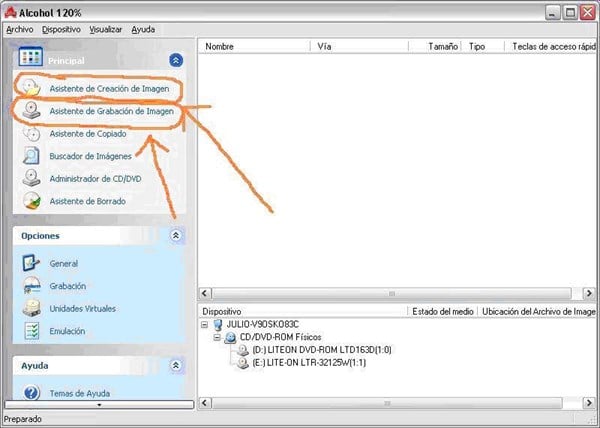Open the Dispositivo menu
Screen dimensions: 600x428
(x=61, y=29)
